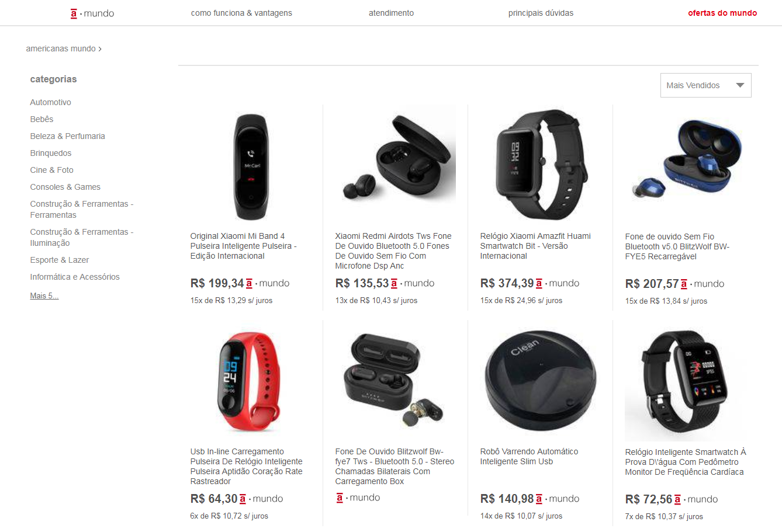Screen dimensions: 782x532
Task: Open principais dúvidas page
Action: pyautogui.click(x=541, y=13)
